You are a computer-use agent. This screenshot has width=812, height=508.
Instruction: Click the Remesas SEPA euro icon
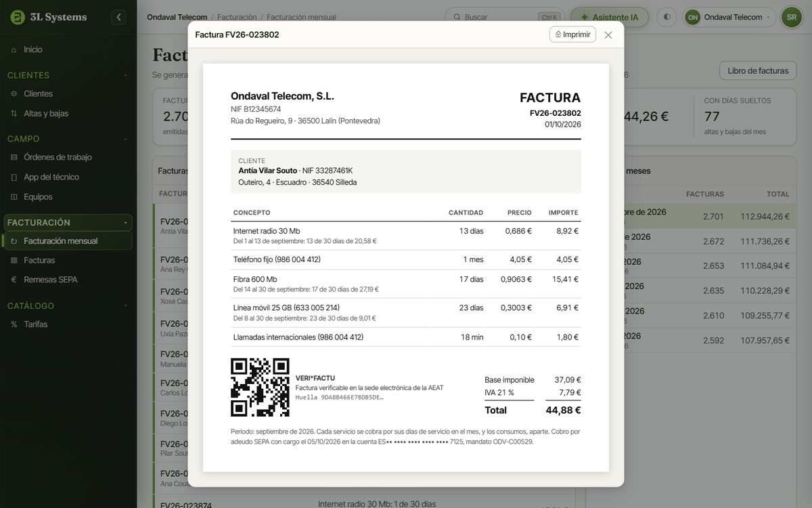(14, 279)
